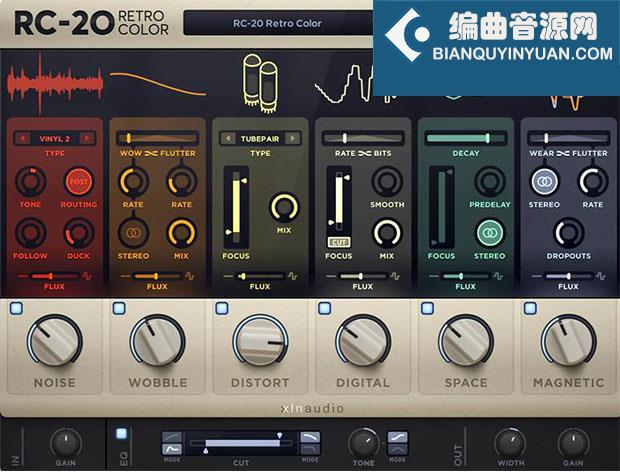
Task: Click the Noise Tone knob
Action: coord(30,181)
